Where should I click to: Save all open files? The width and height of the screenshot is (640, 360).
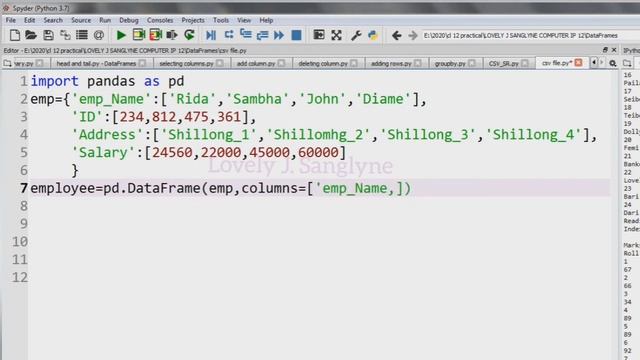tap(65, 35)
